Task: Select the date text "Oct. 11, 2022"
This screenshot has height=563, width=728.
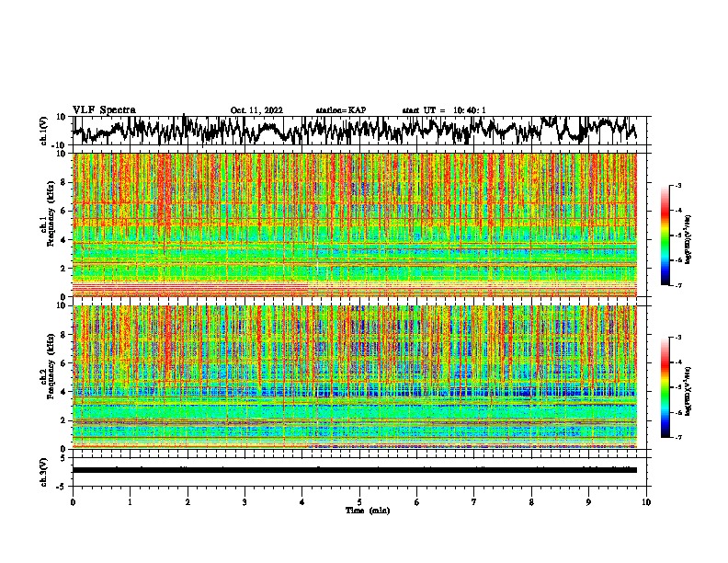Action: 256,110
